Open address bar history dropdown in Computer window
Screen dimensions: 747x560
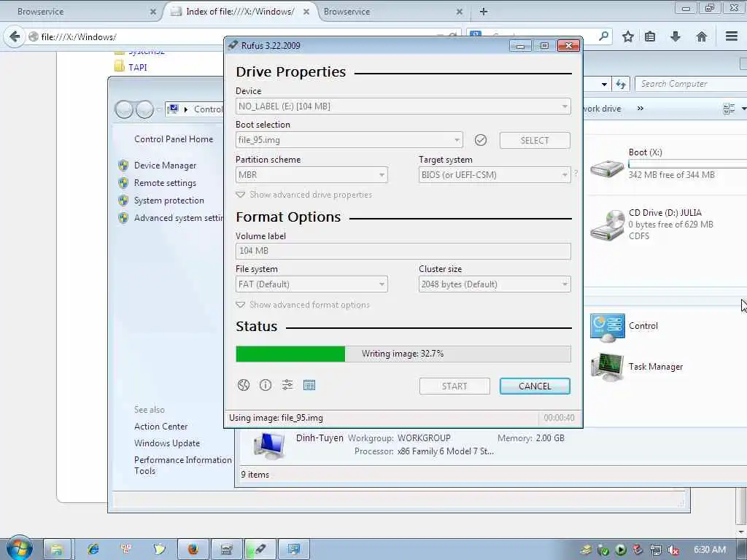tap(604, 85)
